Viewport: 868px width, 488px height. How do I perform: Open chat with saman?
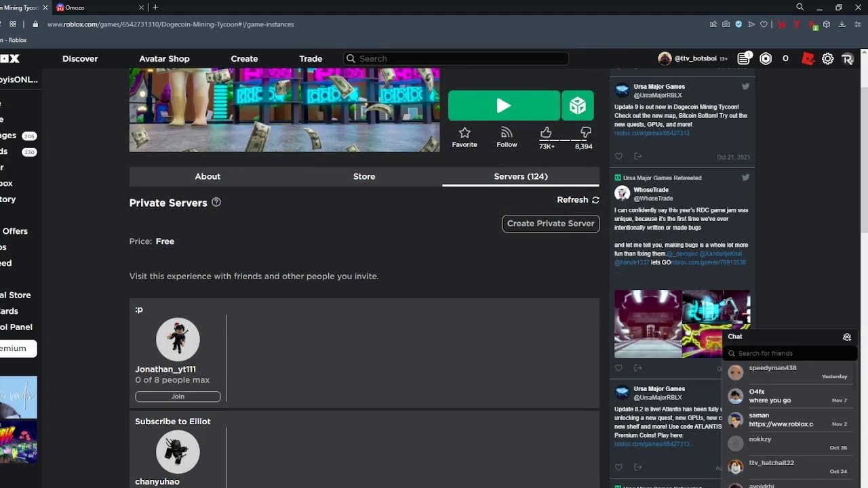(x=790, y=420)
